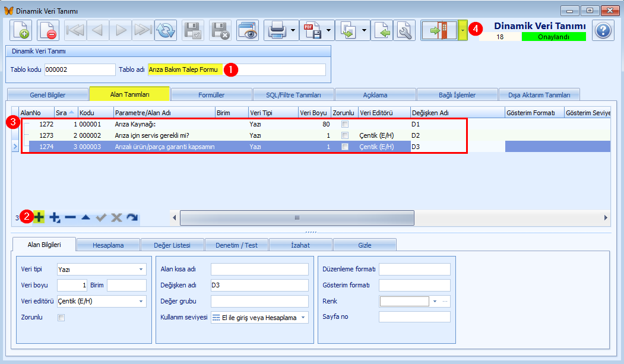624x364 pixels.
Task: Click the PDF save icon
Action: point(312,30)
